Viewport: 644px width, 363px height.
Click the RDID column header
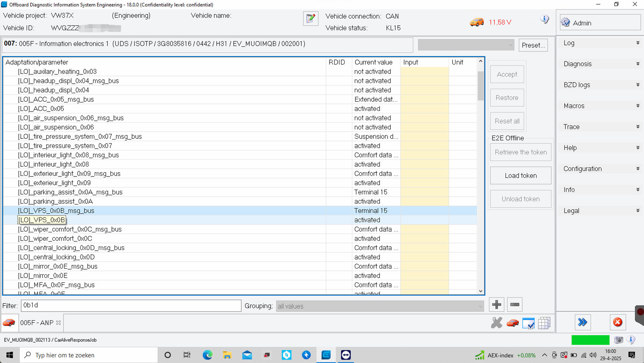coord(339,62)
